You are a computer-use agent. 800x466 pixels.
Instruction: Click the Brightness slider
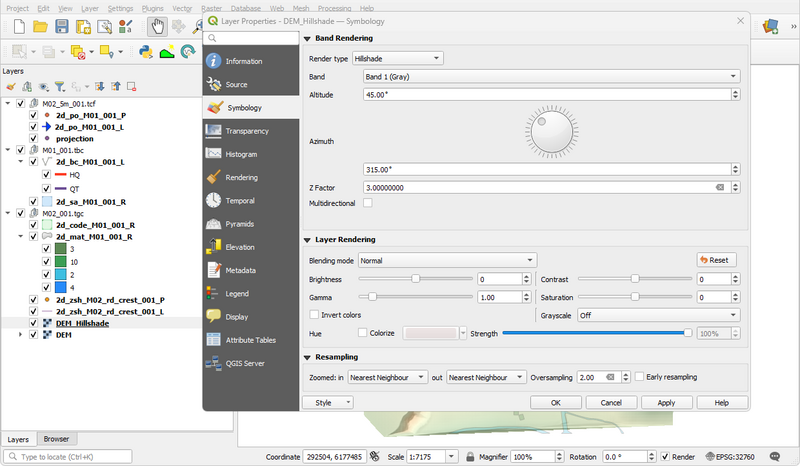(415, 279)
